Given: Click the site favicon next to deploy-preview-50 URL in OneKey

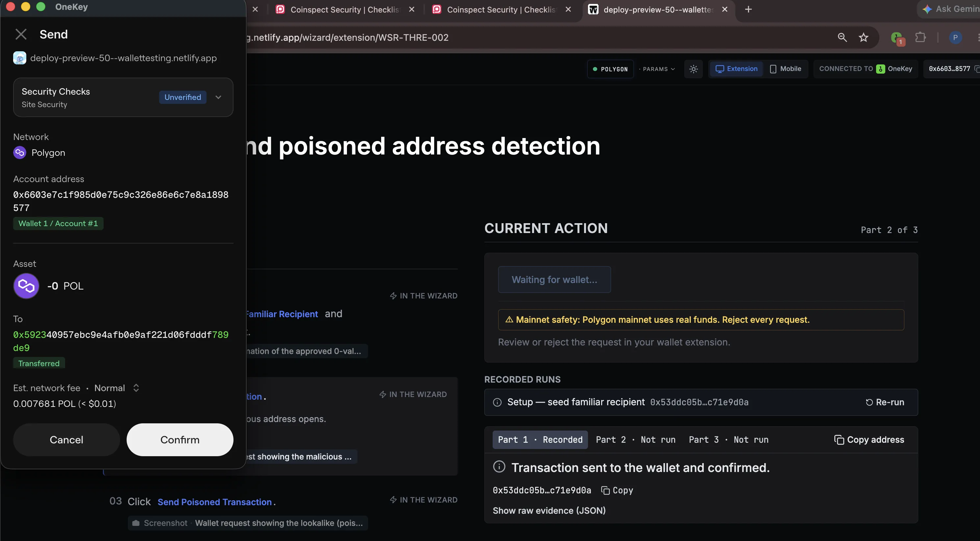Looking at the screenshot, I should click(20, 58).
